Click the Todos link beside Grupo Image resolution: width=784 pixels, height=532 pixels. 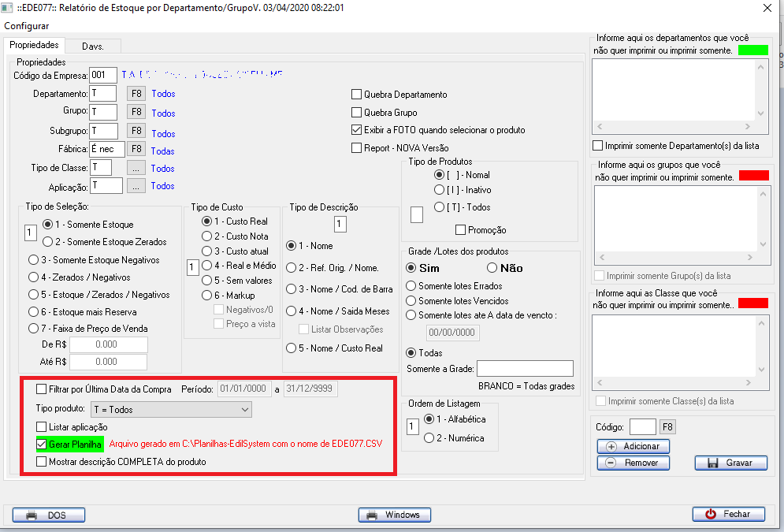pos(163,113)
